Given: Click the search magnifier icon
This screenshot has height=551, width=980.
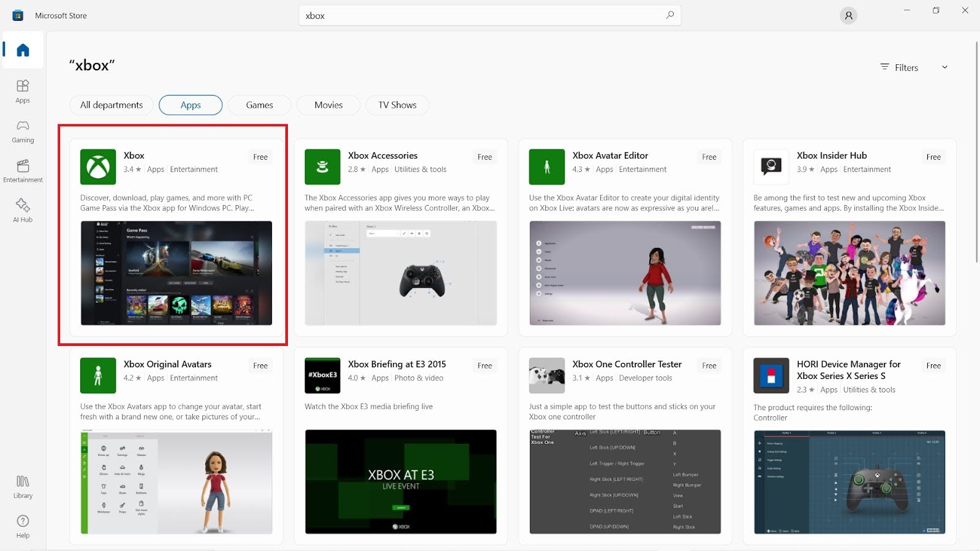Looking at the screenshot, I should pos(670,15).
